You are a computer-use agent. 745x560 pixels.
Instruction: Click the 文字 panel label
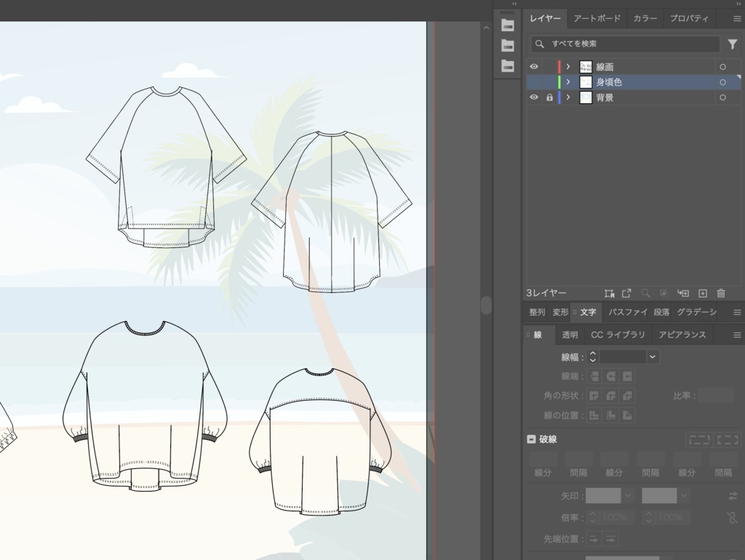(586, 311)
